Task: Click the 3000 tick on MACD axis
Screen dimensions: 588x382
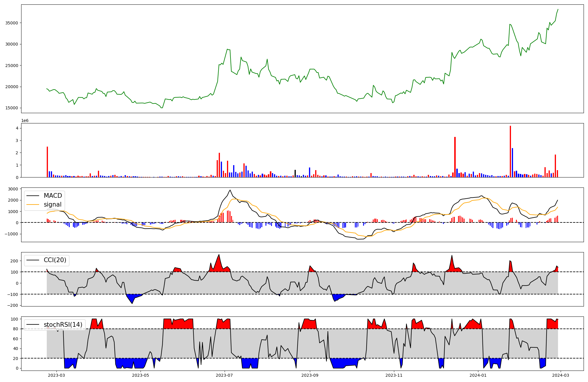Action: click(x=13, y=189)
